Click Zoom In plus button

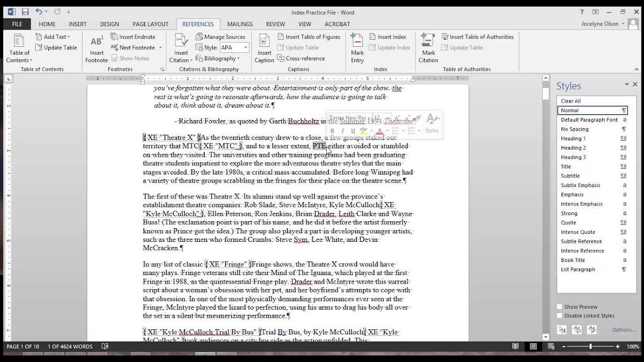(x=617, y=346)
